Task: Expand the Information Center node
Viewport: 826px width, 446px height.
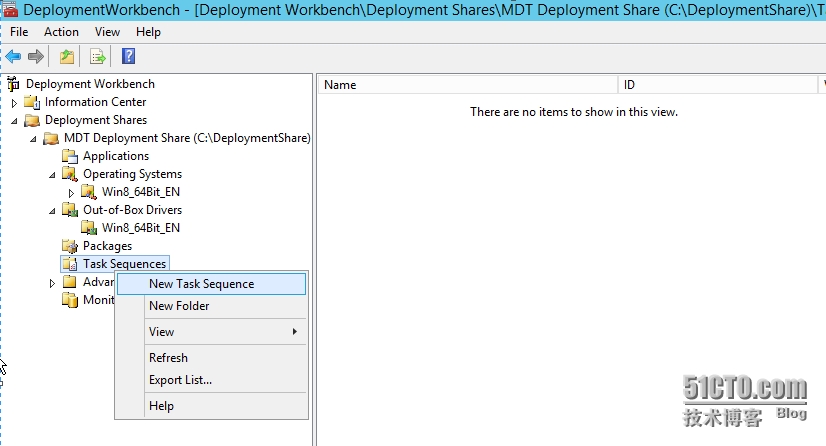Action: pos(14,103)
